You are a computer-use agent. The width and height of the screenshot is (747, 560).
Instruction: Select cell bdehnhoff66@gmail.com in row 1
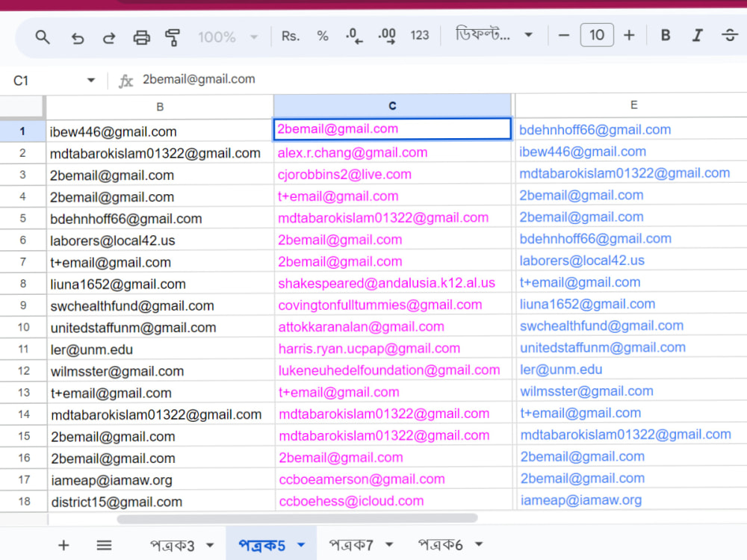click(631, 129)
